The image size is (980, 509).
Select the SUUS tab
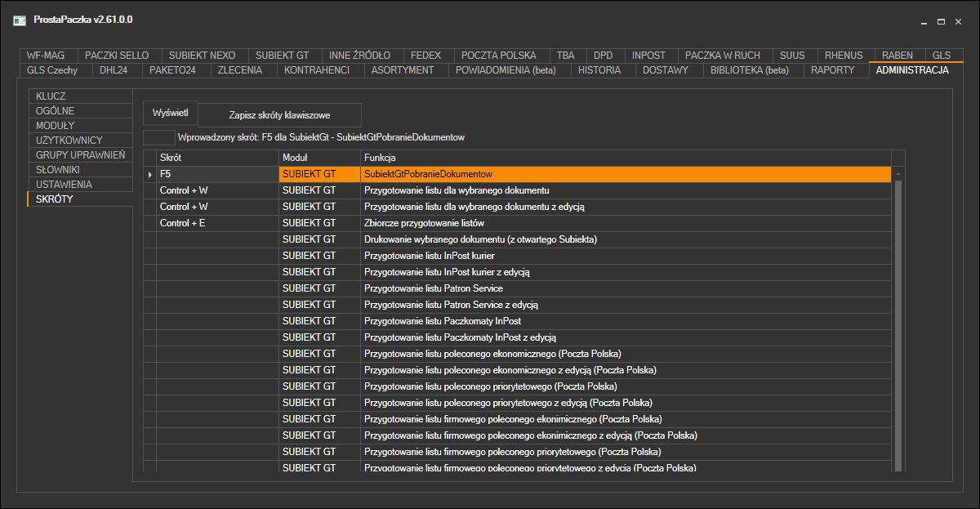click(x=792, y=56)
